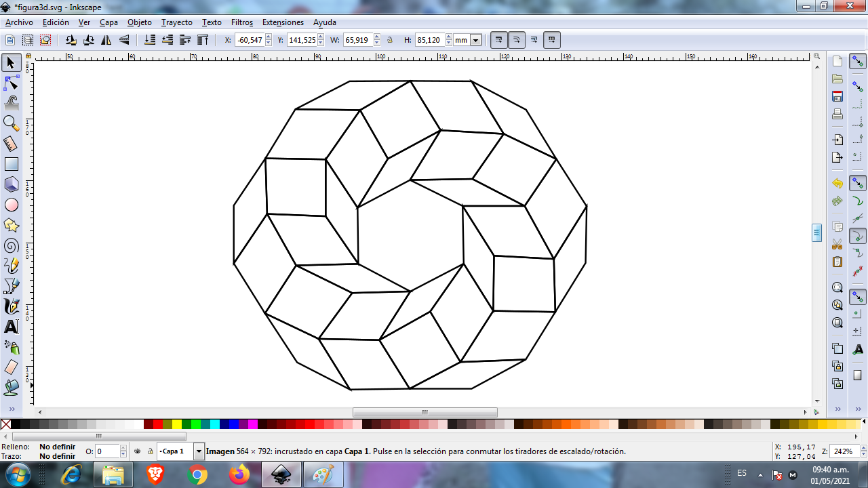Toggle scale stroke width with object

(x=498, y=40)
